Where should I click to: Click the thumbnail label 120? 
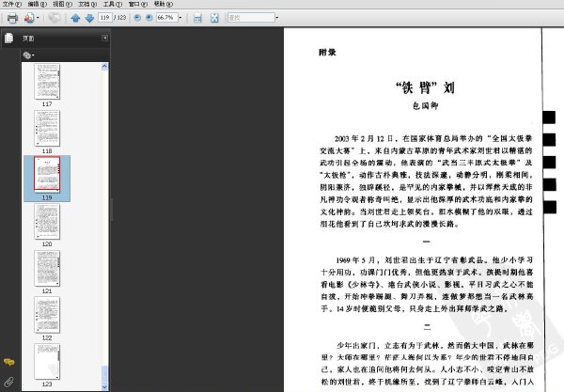[x=47, y=244]
